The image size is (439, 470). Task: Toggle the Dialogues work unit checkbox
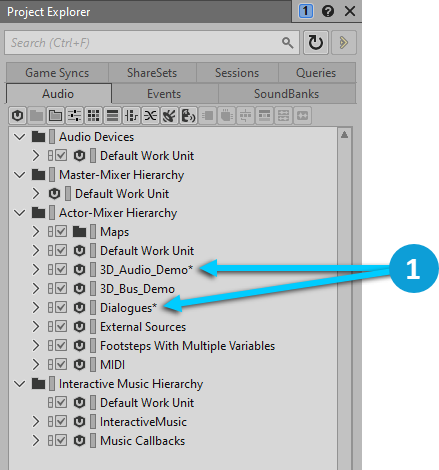pyautogui.click(x=61, y=307)
